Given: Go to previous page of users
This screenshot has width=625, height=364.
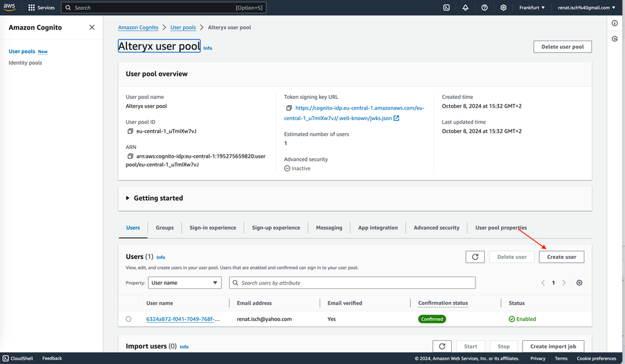Looking at the screenshot, I should 543,283.
